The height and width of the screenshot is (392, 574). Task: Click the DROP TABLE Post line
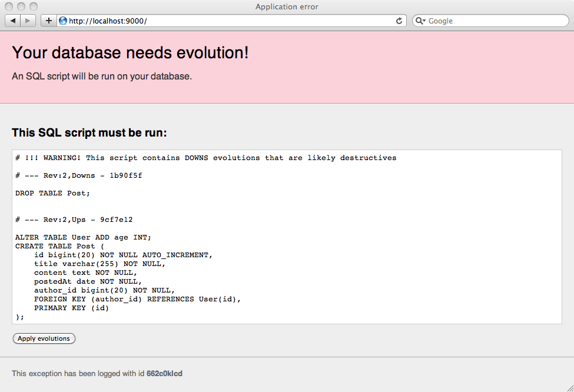click(x=53, y=193)
